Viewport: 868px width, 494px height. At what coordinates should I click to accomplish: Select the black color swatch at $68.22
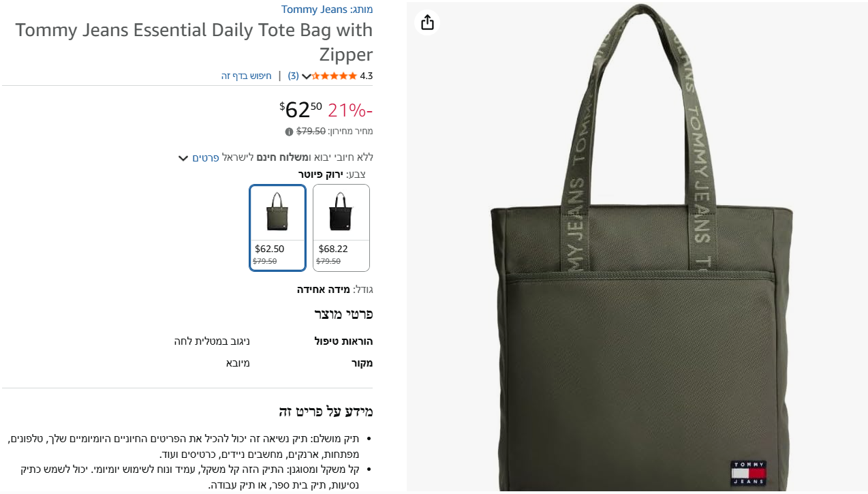click(x=341, y=228)
